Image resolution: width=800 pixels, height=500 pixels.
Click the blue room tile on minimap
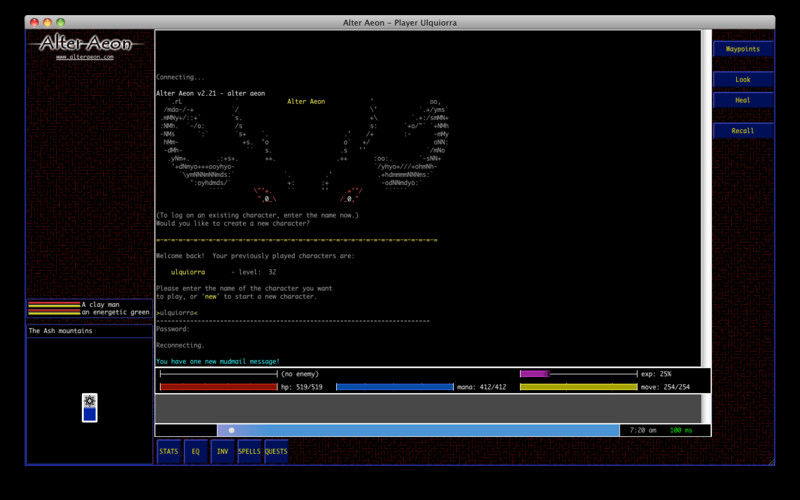click(x=90, y=414)
